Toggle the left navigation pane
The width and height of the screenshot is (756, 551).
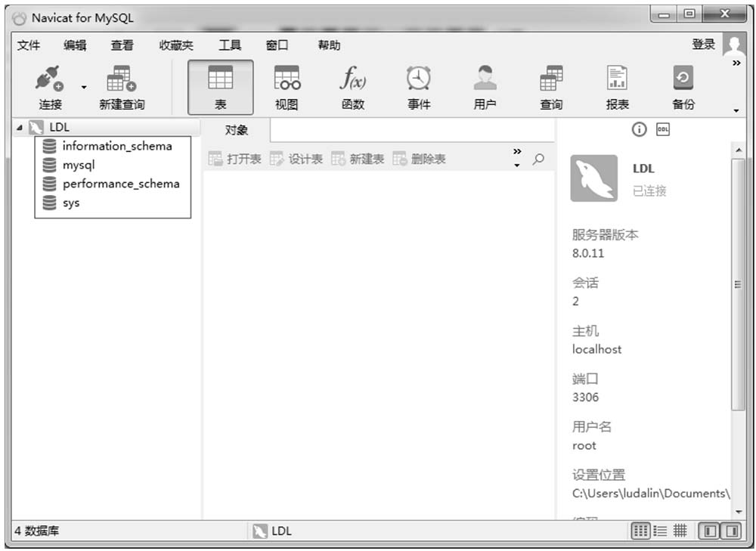[x=710, y=531]
